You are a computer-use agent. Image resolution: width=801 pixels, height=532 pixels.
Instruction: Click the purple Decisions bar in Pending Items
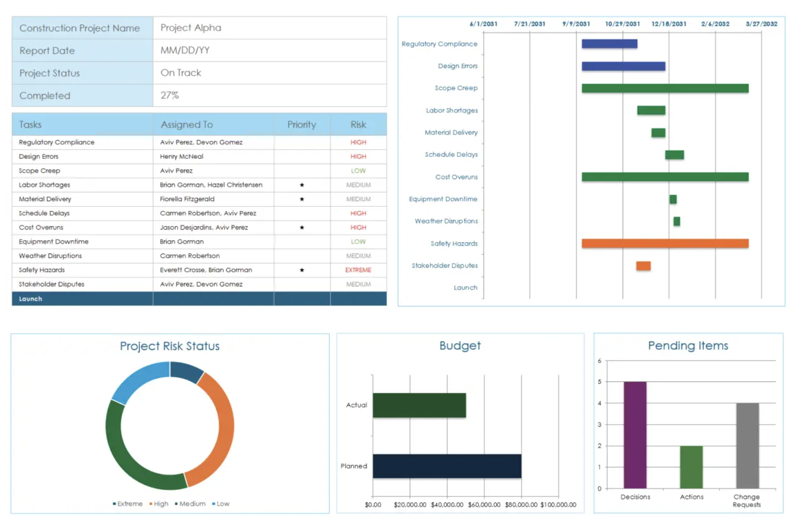635,435
